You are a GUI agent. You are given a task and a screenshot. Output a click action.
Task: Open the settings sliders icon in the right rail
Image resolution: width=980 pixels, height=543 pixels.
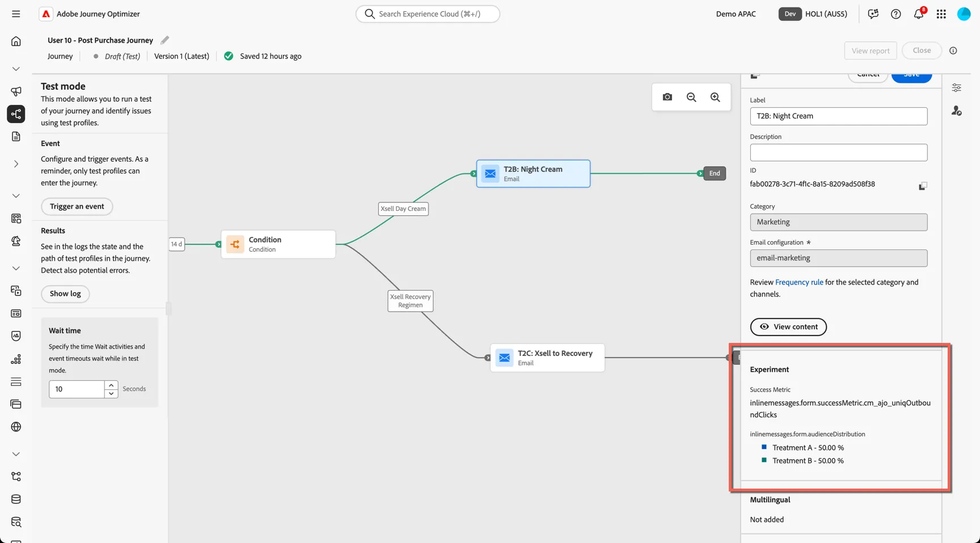click(x=957, y=88)
